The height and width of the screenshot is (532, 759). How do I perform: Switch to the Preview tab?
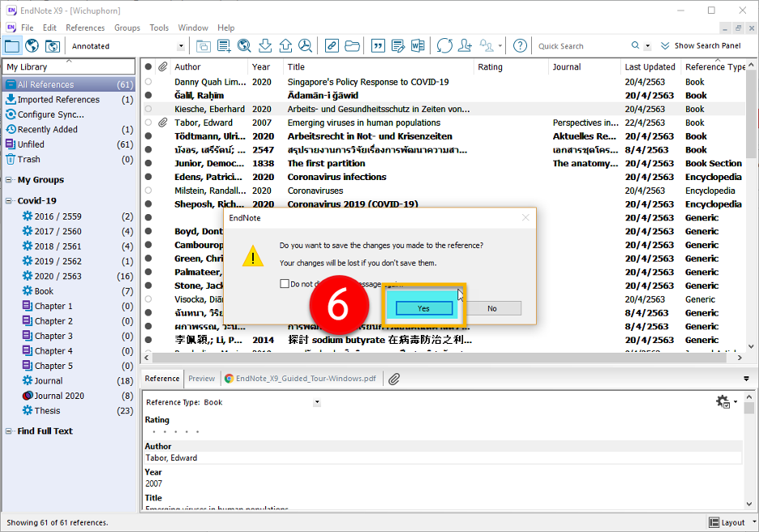coord(202,379)
